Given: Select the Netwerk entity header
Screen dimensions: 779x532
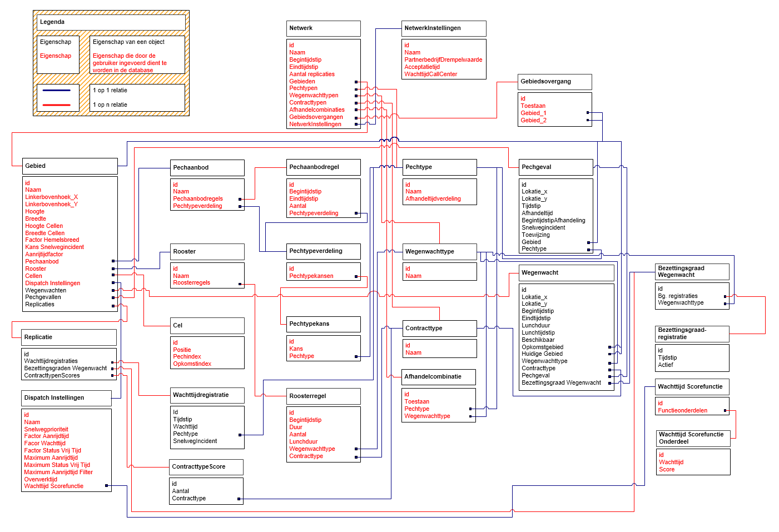Looking at the screenshot, I should (x=324, y=28).
